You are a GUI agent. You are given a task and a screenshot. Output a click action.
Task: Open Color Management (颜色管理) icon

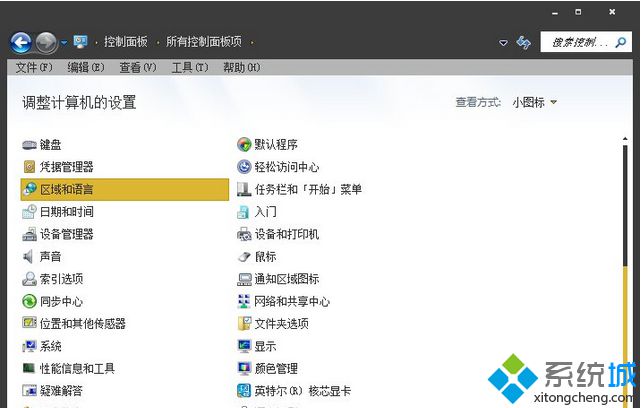pos(244,368)
